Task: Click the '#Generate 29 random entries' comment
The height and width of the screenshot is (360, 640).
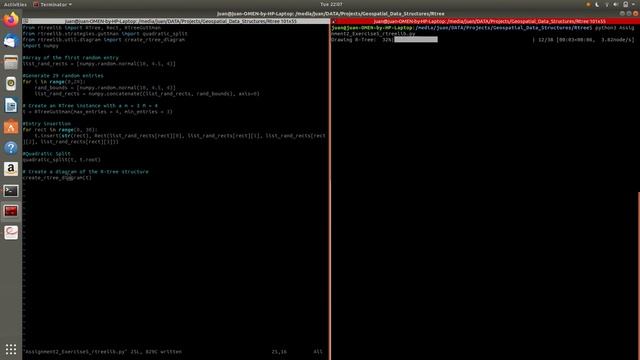Action: coord(63,76)
